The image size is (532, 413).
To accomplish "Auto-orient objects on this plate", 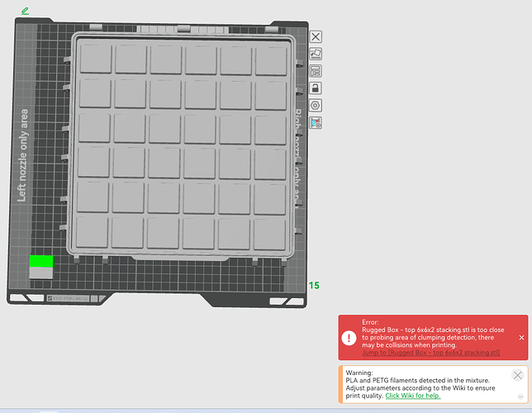I will (316, 54).
